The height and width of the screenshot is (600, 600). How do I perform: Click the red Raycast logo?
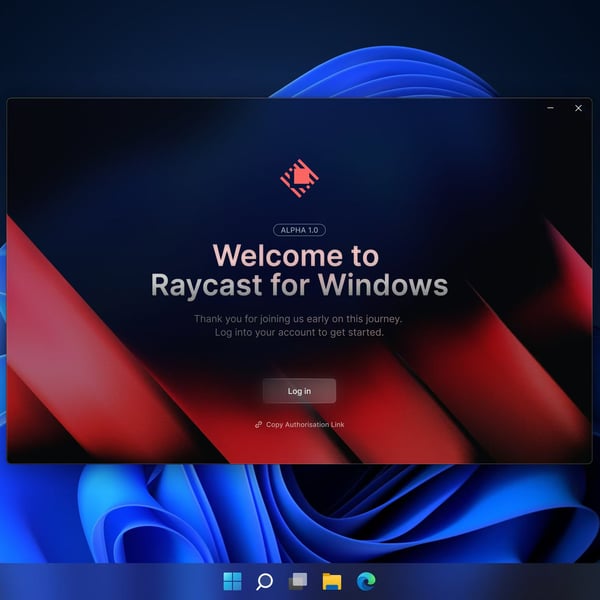pyautogui.click(x=299, y=178)
